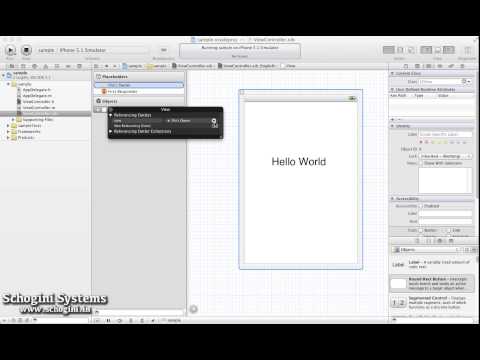
Task: Open related files menu in jump bar
Action: pos(96,66)
